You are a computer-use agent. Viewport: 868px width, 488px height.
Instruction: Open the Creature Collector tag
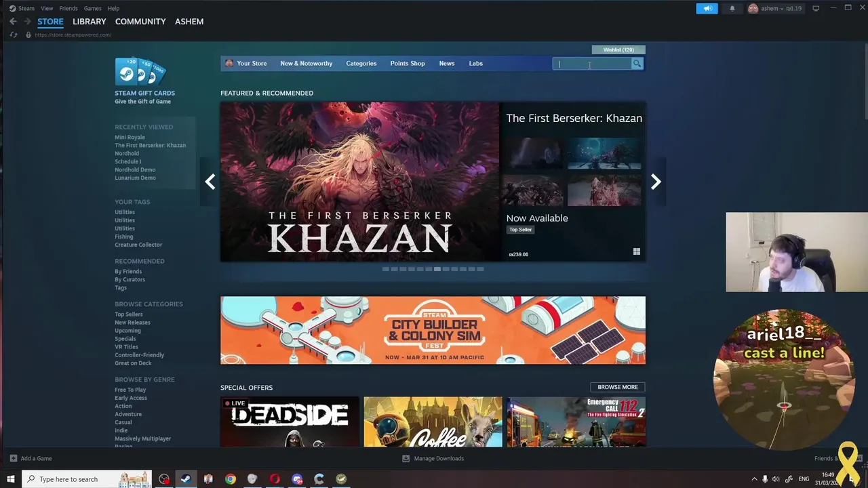[x=138, y=245]
